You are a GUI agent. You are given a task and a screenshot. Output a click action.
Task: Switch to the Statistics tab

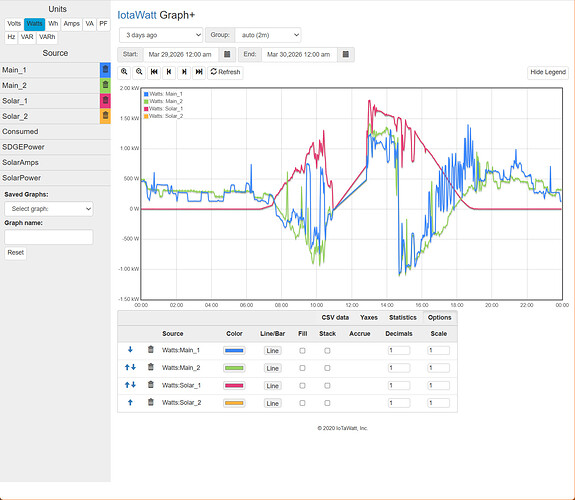pos(403,317)
